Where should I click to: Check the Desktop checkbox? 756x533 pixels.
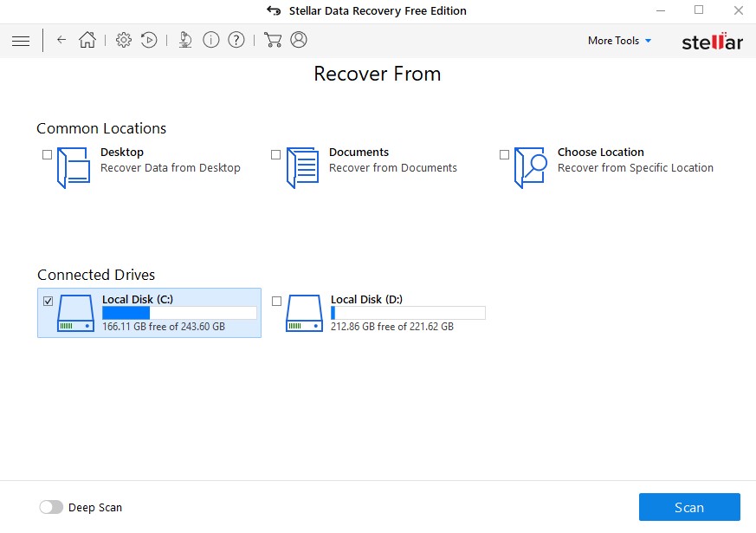point(48,155)
